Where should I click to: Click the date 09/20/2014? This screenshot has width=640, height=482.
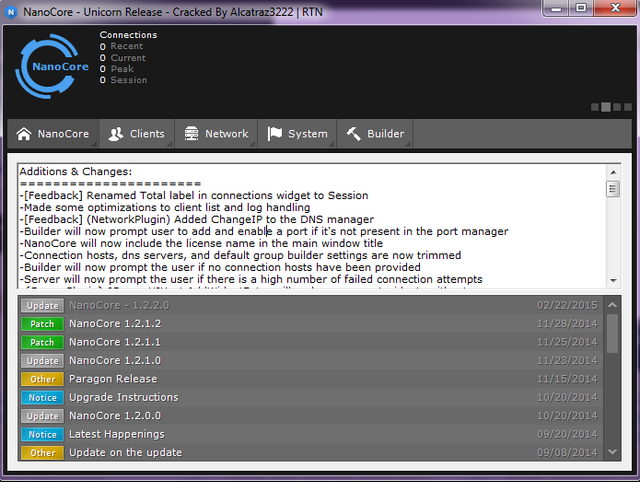click(x=567, y=434)
